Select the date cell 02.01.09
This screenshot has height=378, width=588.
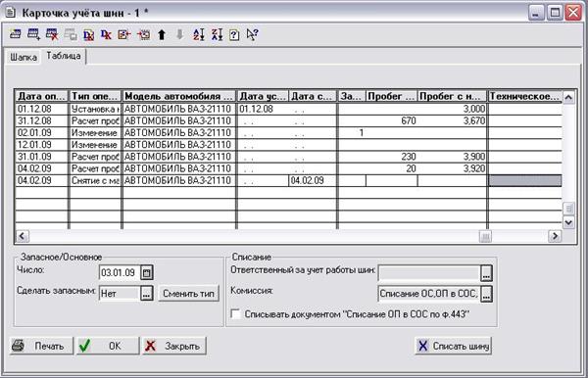click(x=42, y=133)
